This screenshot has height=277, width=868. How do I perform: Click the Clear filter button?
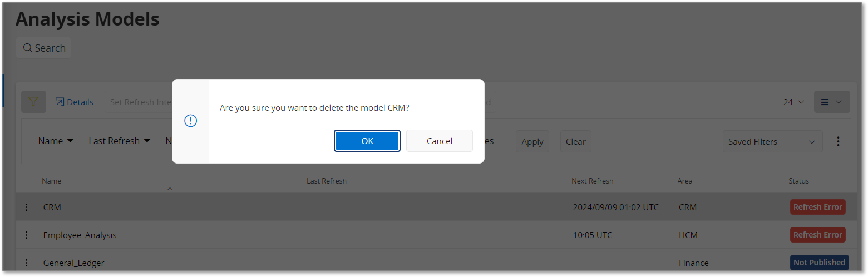click(x=576, y=141)
